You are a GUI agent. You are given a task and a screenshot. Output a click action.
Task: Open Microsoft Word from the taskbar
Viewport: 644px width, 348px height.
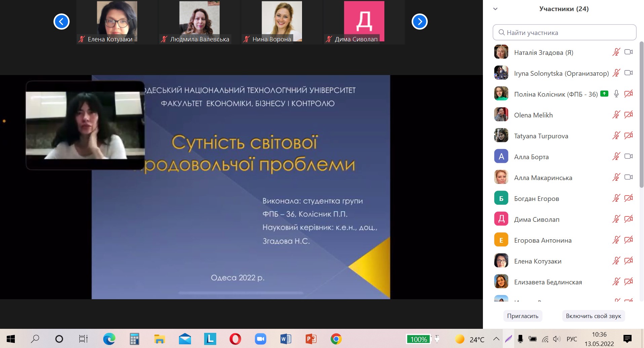pos(286,339)
